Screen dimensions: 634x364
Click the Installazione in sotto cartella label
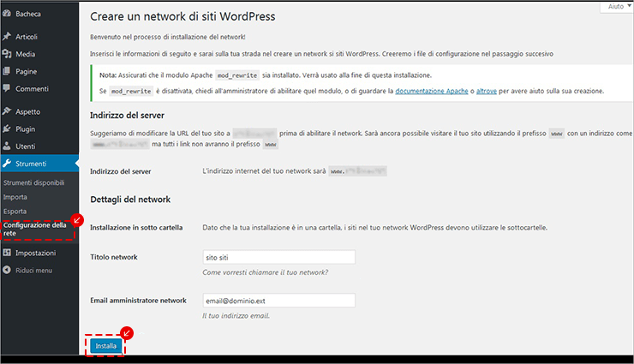click(136, 228)
